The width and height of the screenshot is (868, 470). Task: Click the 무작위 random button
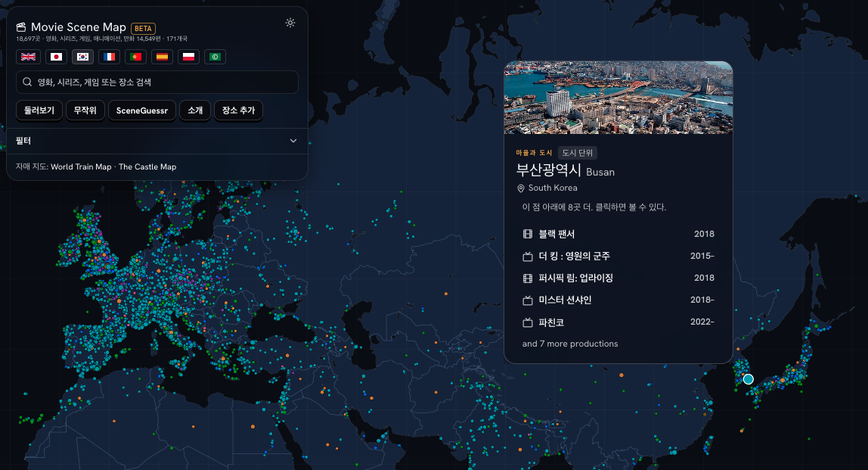tap(85, 110)
